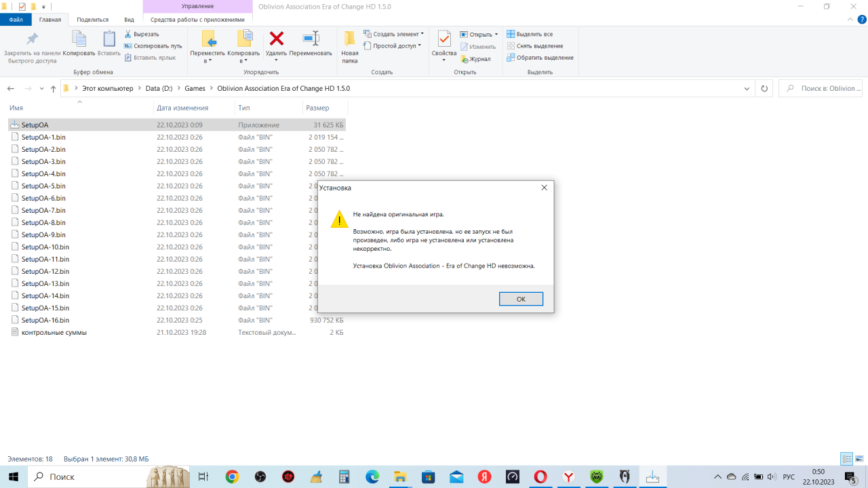Select the SetupOA-16.bin file
This screenshot has width=868, height=488.
pyautogui.click(x=45, y=320)
